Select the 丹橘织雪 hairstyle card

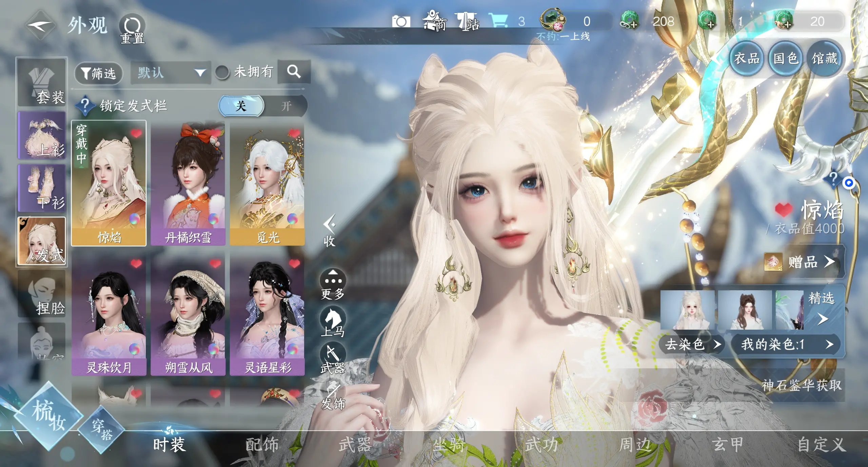click(188, 183)
